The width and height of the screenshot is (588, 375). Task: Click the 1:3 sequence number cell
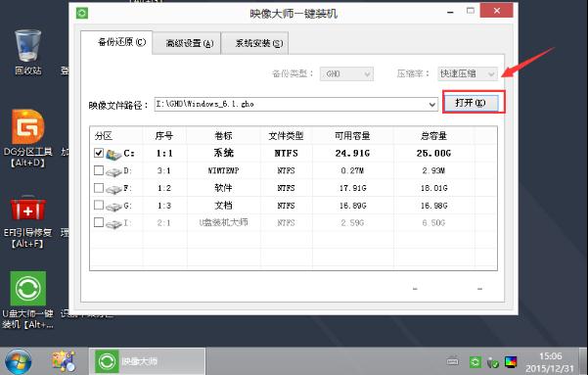coord(164,206)
